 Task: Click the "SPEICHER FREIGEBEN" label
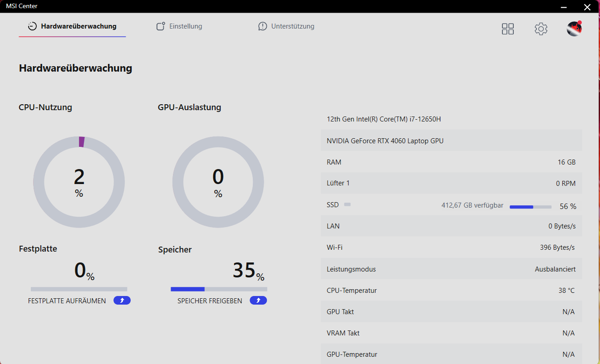tap(210, 301)
